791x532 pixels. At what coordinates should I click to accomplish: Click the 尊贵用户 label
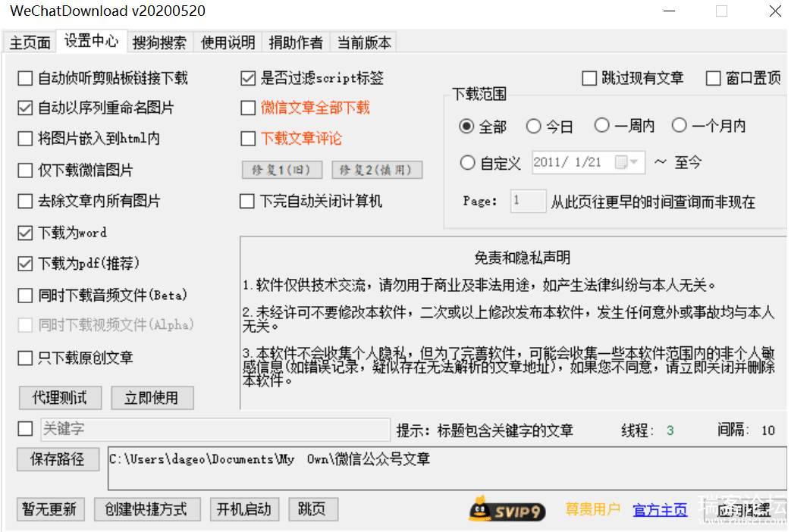coord(593,509)
